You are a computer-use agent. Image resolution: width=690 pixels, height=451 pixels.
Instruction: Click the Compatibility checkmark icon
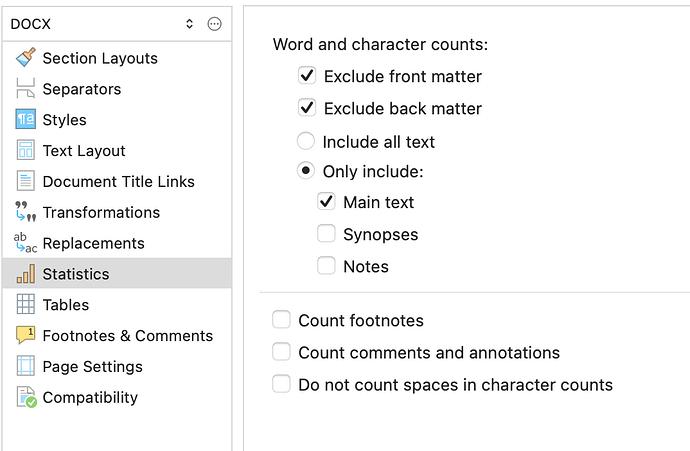pyautogui.click(x=26, y=397)
